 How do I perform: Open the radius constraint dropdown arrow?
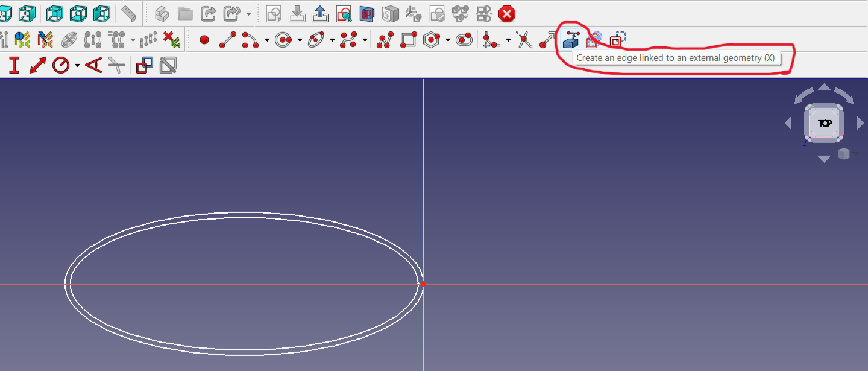77,66
